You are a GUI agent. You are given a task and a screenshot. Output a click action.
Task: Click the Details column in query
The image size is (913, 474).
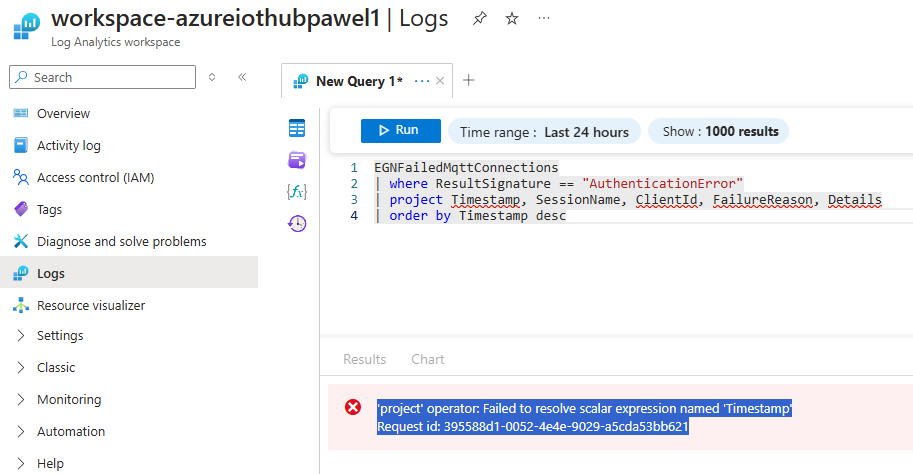(x=855, y=200)
